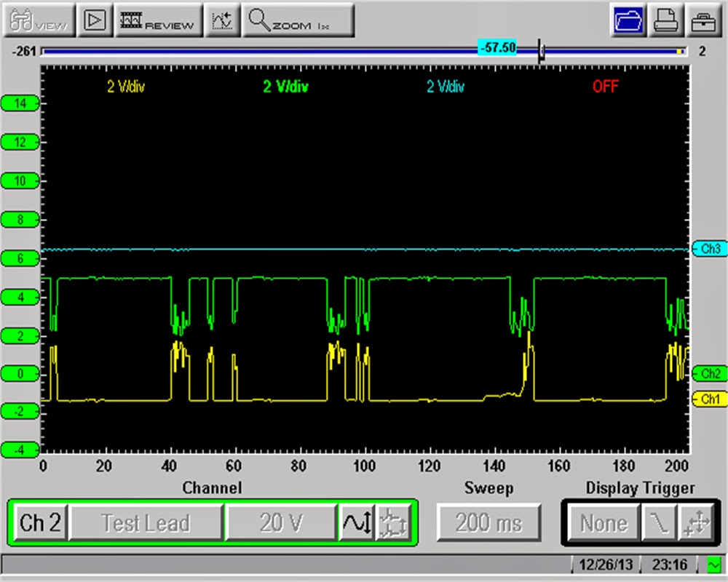Toggle the red OFF channel on

pos(606,86)
